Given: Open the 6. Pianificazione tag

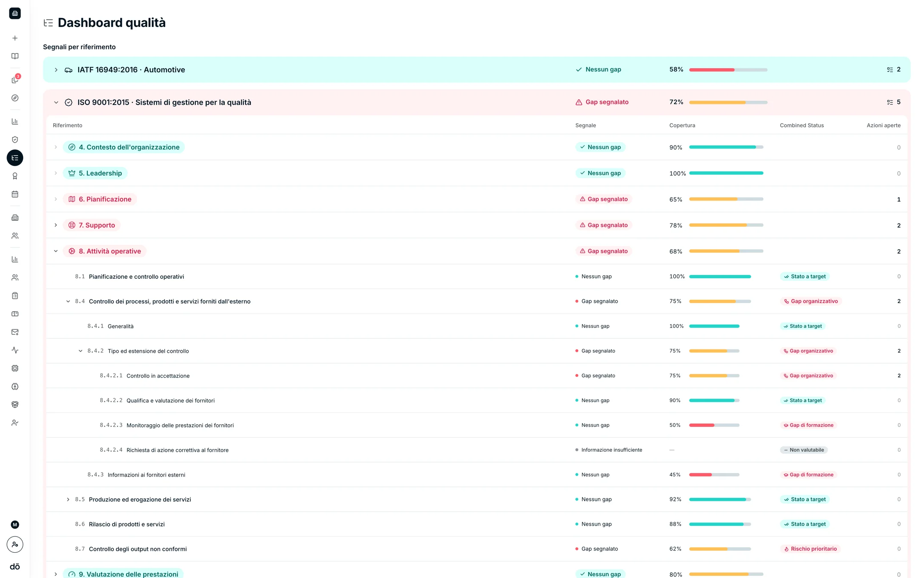Looking at the screenshot, I should point(100,199).
